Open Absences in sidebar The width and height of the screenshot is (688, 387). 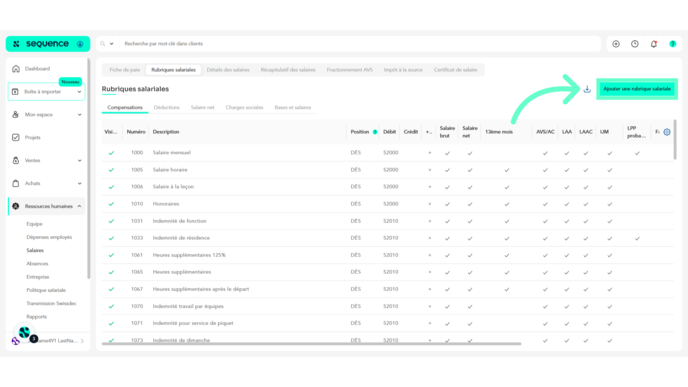[37, 264]
